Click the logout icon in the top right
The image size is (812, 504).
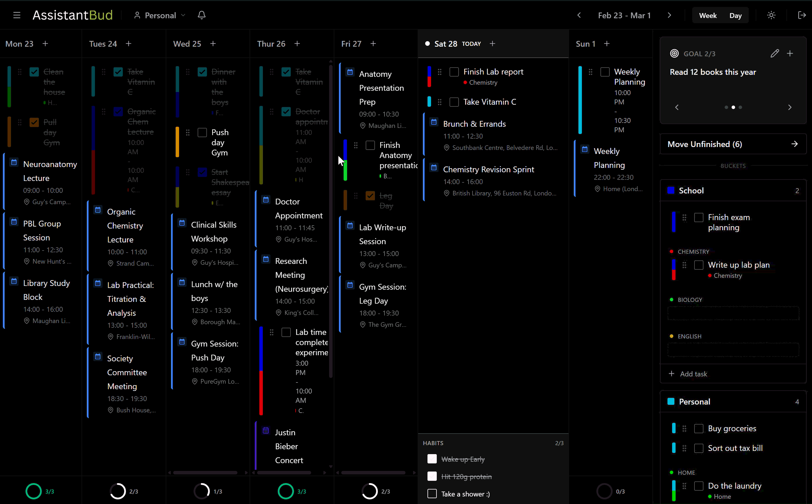(802, 15)
